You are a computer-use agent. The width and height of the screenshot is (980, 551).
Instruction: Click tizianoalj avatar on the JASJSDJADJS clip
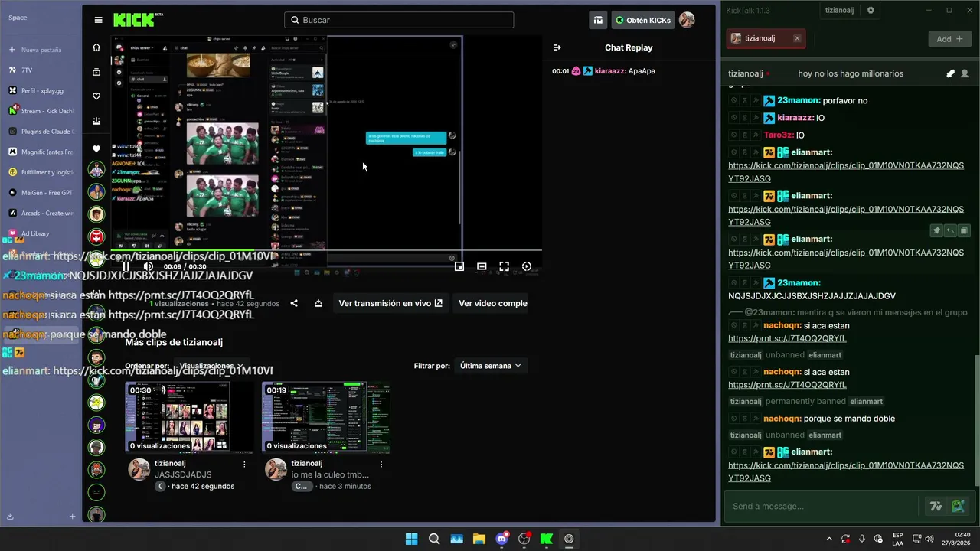pos(139,469)
